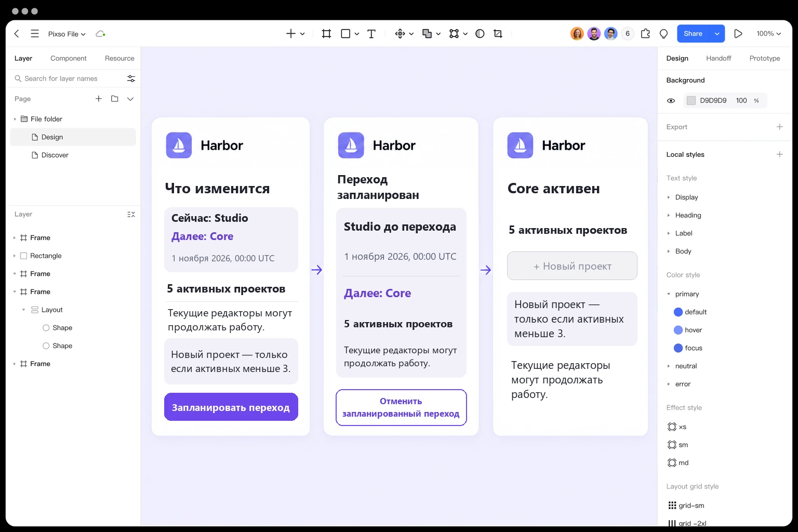The height and width of the screenshot is (532, 798).
Task: Toggle background visibility eye icon
Action: tap(671, 101)
